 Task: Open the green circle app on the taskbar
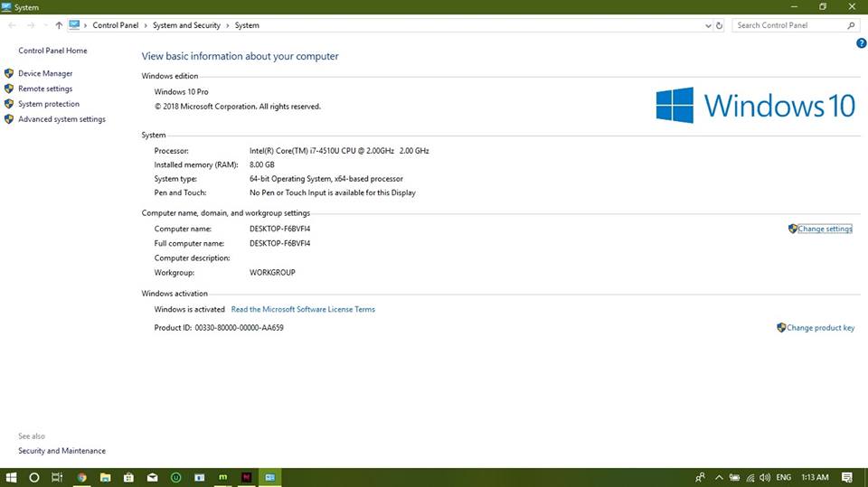coord(176,477)
